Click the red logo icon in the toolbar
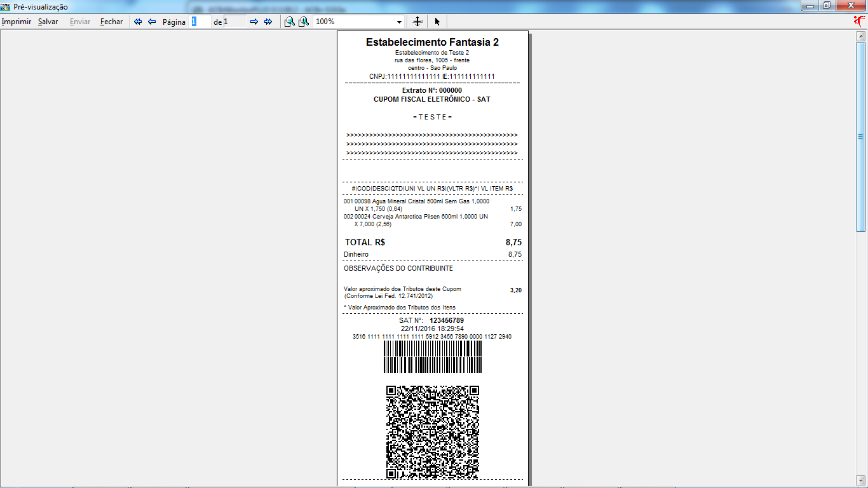The height and width of the screenshot is (488, 868). coord(860,21)
